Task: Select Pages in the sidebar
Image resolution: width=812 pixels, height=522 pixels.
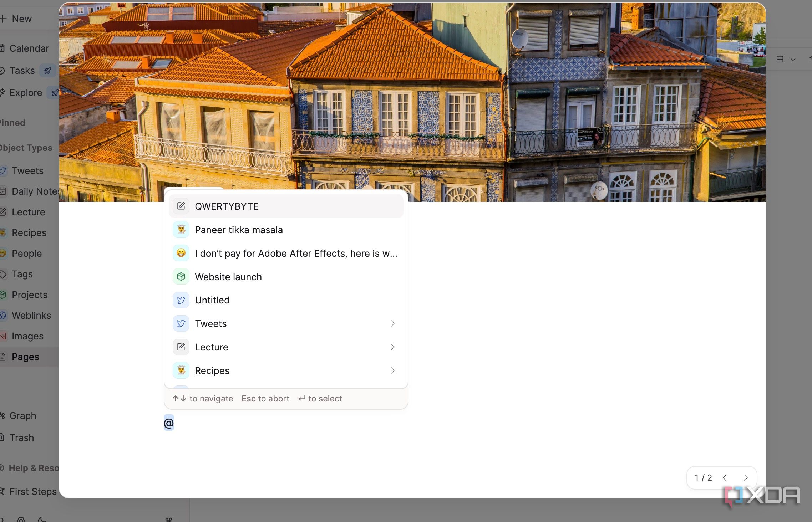Action: (x=29, y=357)
